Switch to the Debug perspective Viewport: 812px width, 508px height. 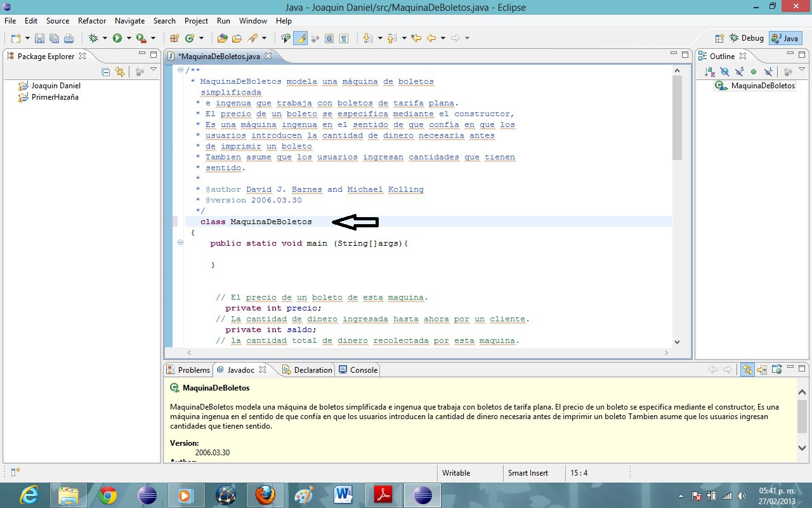(747, 38)
